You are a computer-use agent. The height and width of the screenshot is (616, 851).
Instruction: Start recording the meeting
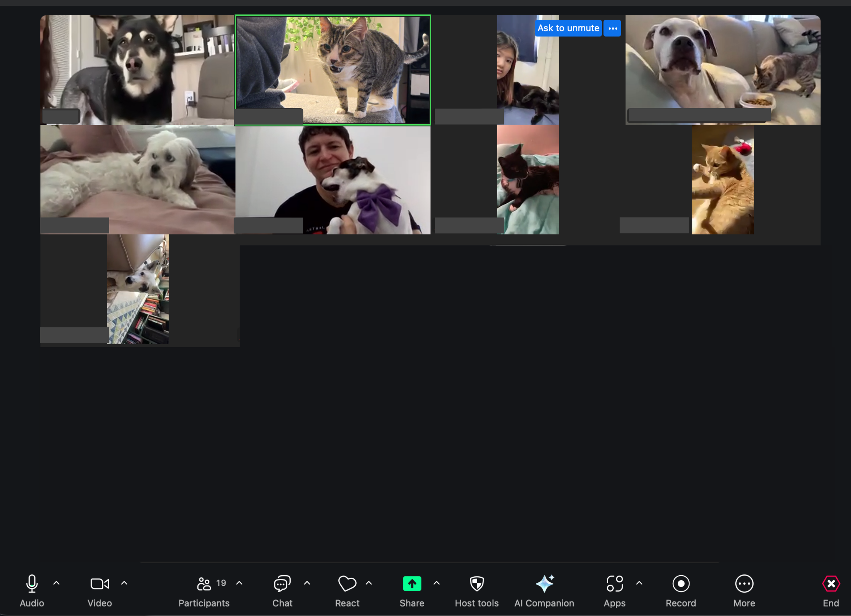[x=681, y=583]
